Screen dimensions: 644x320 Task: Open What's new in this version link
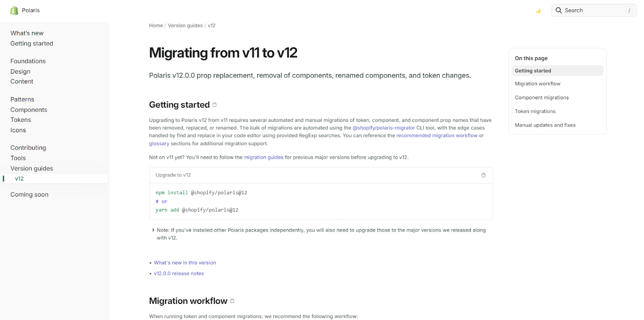point(185,263)
